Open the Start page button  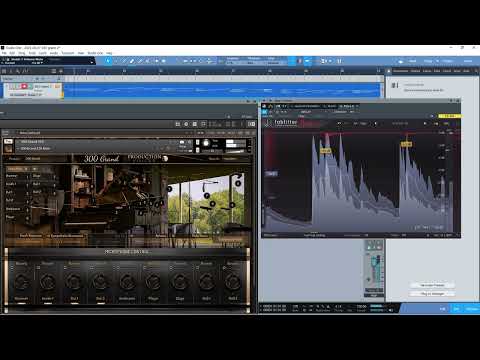click(412, 61)
